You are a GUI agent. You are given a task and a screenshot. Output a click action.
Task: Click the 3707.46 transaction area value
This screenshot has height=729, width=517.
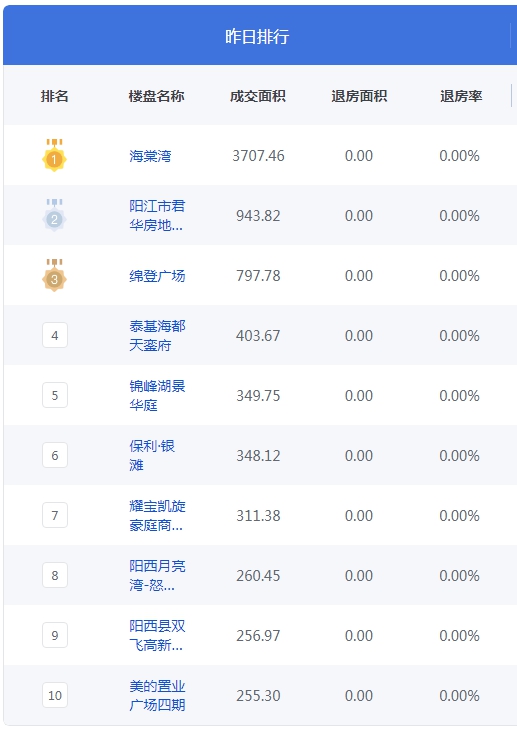(258, 156)
